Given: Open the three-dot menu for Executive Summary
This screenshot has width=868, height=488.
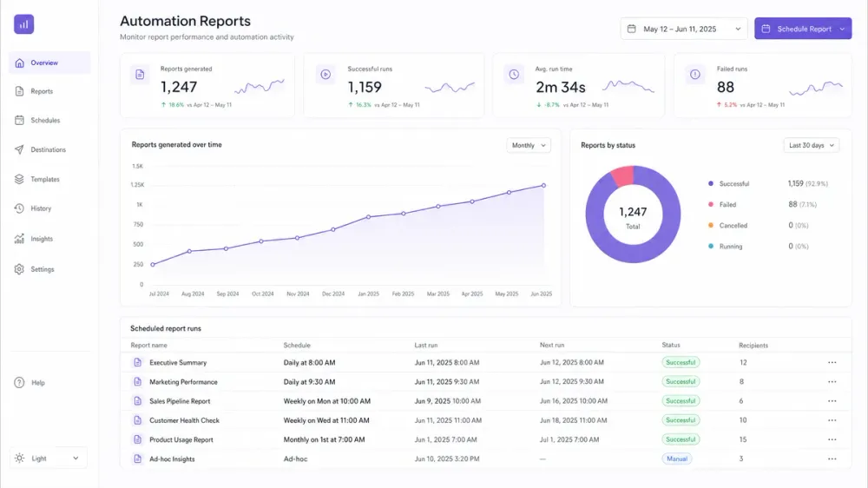Looking at the screenshot, I should 832,362.
